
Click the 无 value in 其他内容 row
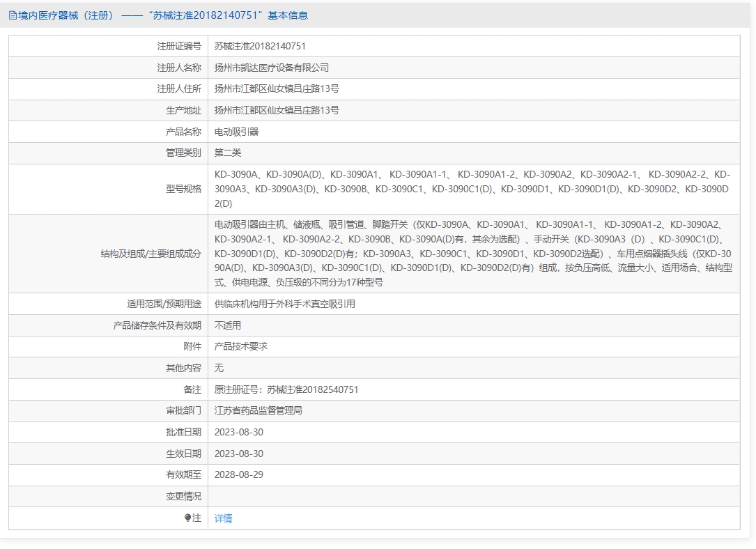219,369
